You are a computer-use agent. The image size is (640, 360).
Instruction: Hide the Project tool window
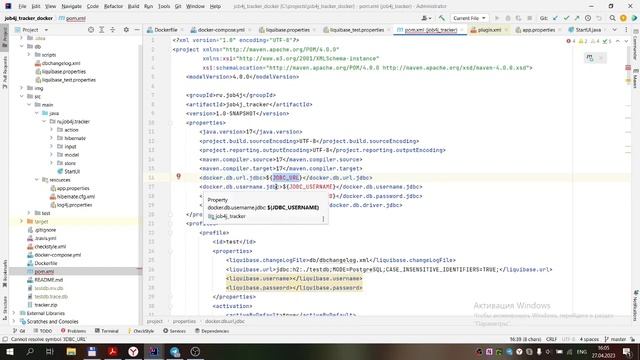137,30
